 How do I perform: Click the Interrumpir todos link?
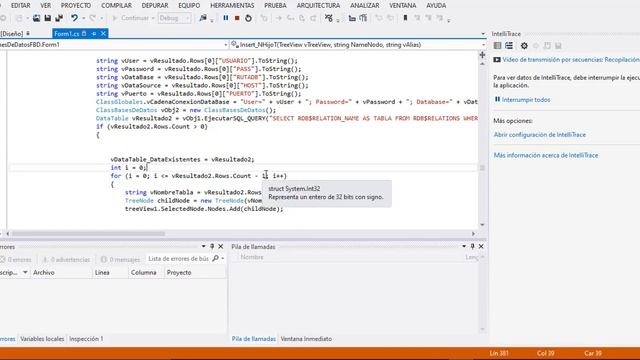(526, 100)
